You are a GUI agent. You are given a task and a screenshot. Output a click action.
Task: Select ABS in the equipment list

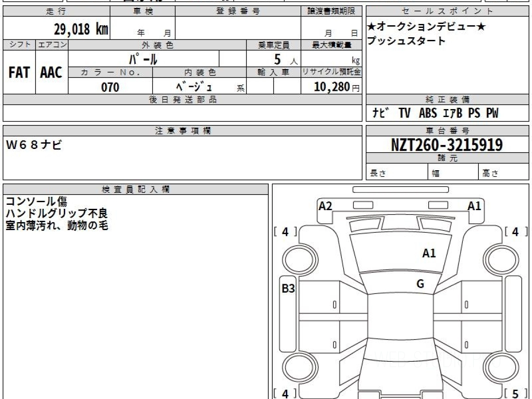428,113
